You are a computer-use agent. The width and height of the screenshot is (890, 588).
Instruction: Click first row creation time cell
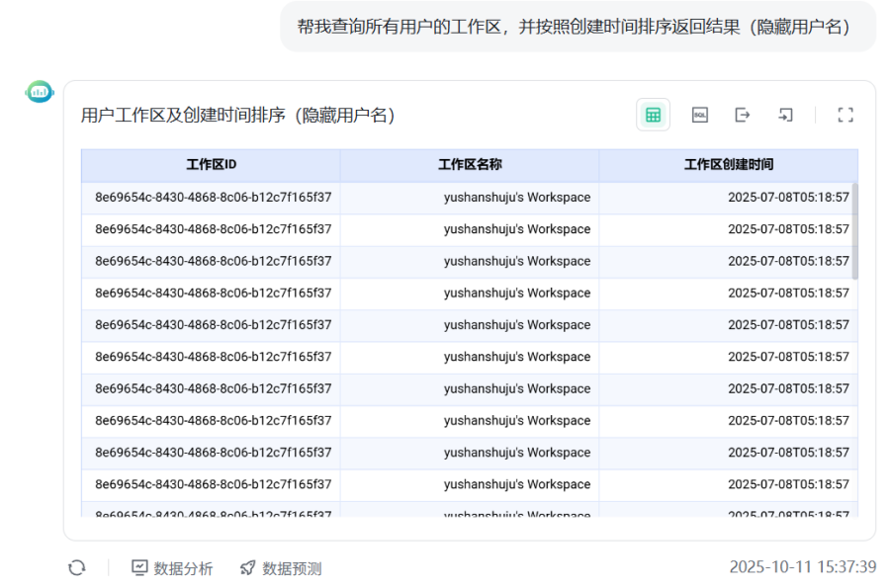click(x=788, y=198)
